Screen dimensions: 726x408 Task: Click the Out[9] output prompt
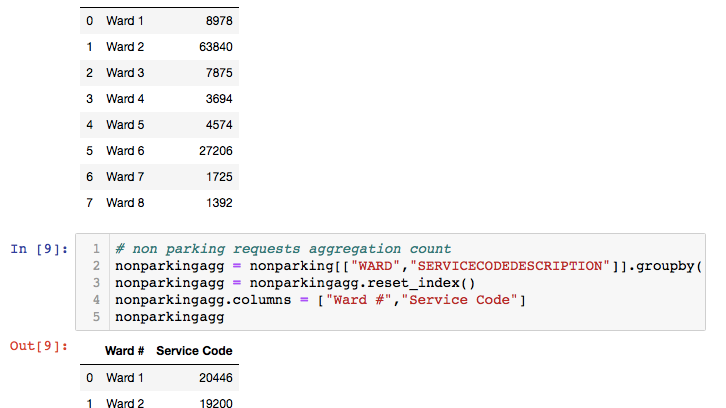click(38, 346)
